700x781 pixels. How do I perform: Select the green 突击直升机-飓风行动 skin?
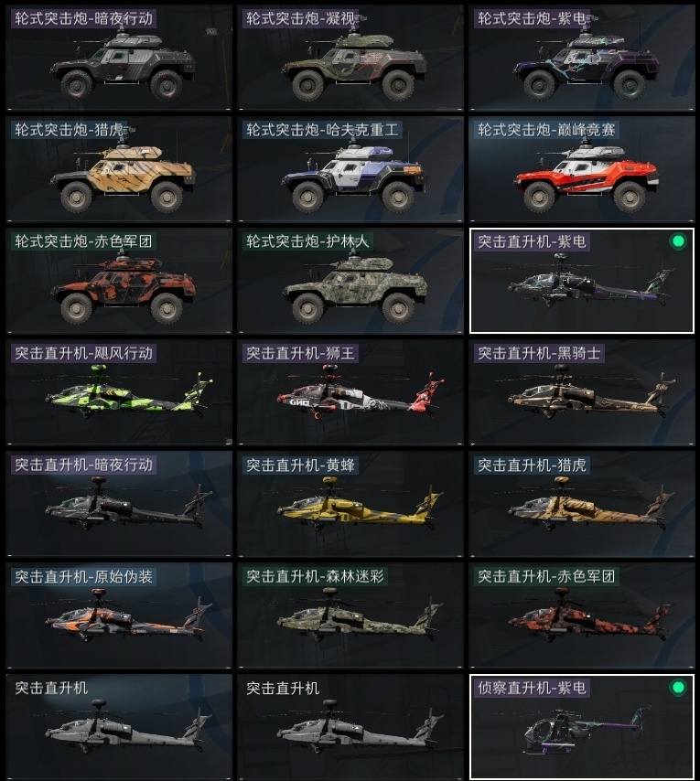tap(119, 392)
